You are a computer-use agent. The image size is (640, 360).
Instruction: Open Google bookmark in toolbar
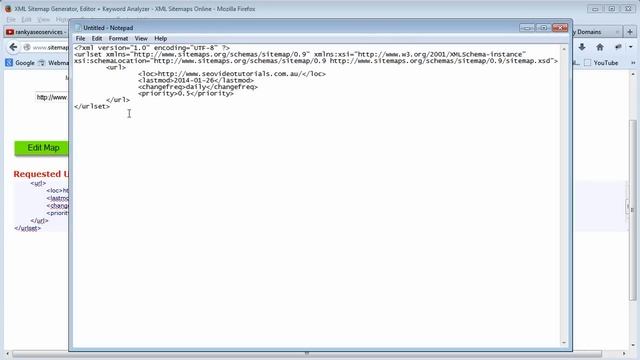pyautogui.click(x=20, y=63)
